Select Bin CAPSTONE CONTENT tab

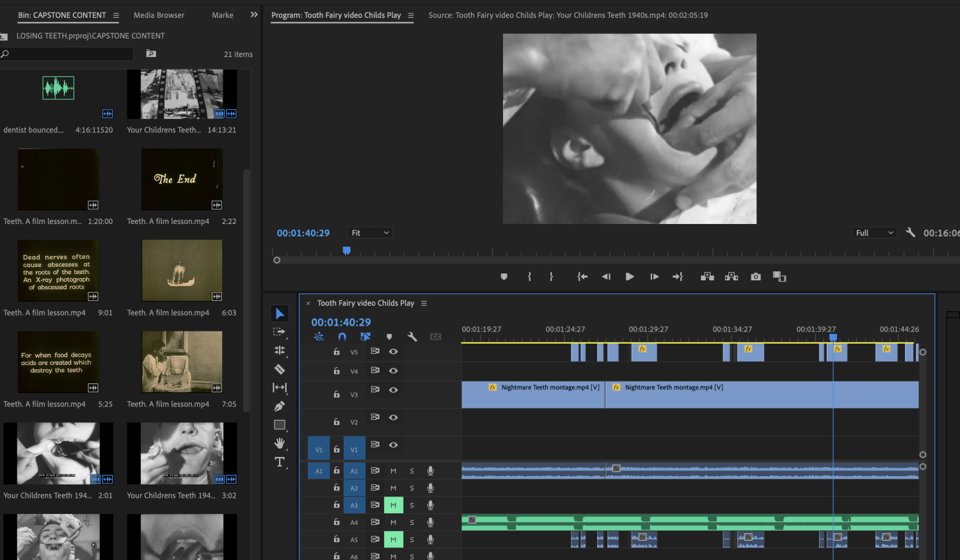coord(62,15)
